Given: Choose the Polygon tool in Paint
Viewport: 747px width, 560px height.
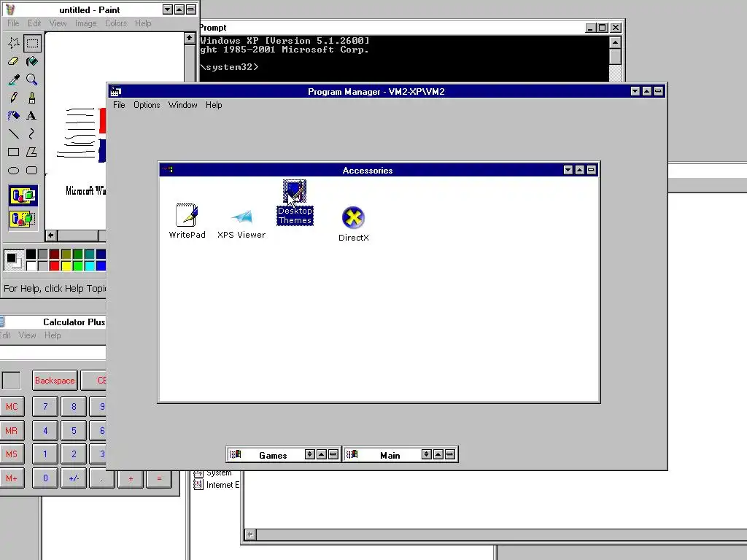Looking at the screenshot, I should [32, 152].
